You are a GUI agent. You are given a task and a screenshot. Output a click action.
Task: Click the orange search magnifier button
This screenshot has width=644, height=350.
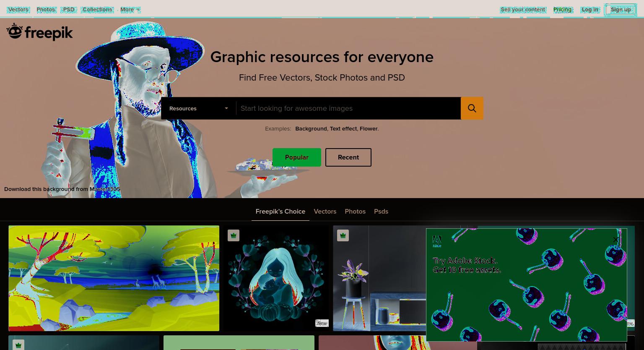pos(472,108)
